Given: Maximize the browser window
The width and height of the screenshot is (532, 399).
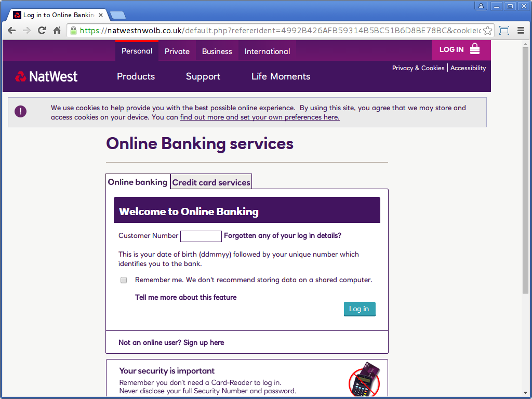Looking at the screenshot, I should click(x=510, y=6).
